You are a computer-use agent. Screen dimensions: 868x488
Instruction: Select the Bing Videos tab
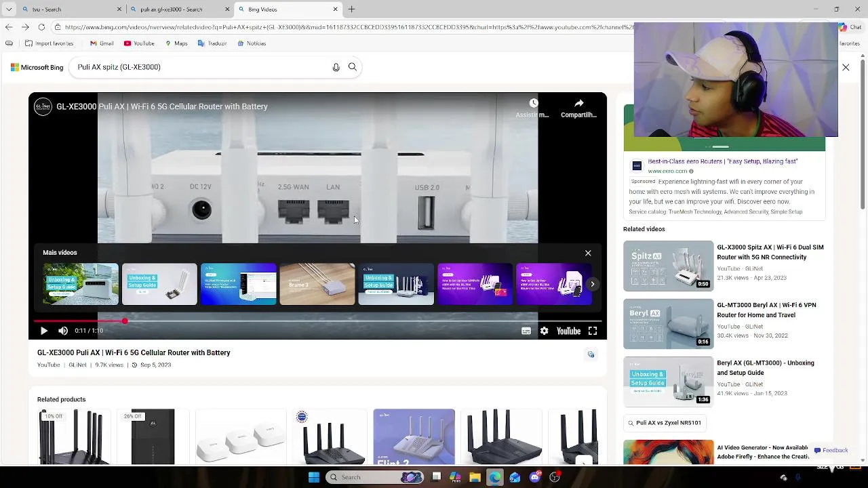[x=287, y=9]
